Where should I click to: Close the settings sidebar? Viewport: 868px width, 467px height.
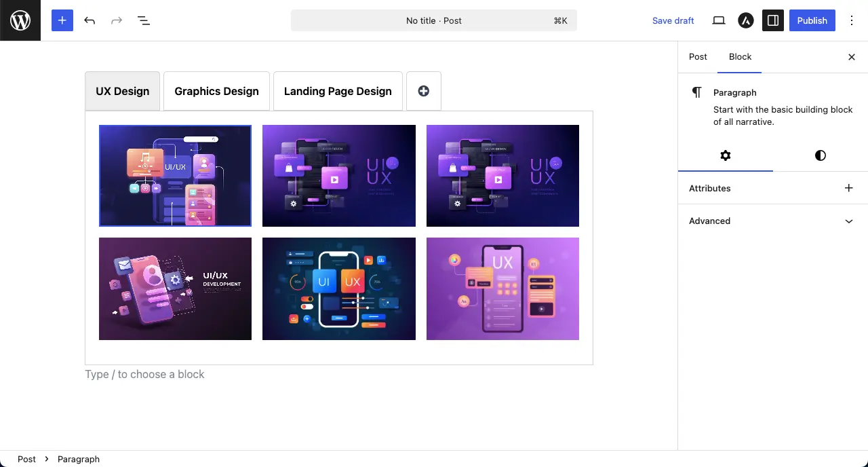click(852, 57)
